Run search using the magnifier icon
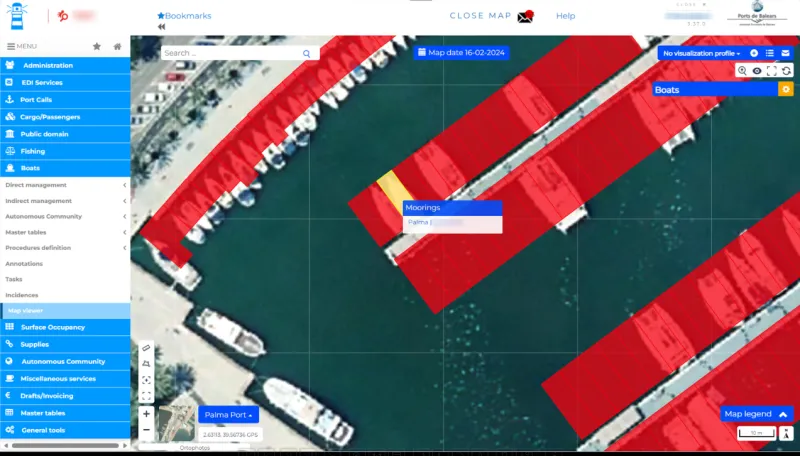This screenshot has width=800, height=456. point(307,53)
